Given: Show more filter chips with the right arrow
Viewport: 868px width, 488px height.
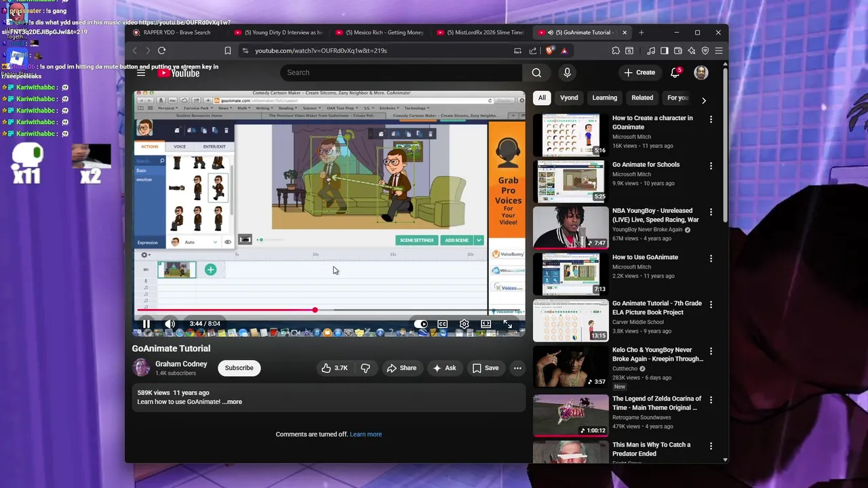Looking at the screenshot, I should pos(704,100).
